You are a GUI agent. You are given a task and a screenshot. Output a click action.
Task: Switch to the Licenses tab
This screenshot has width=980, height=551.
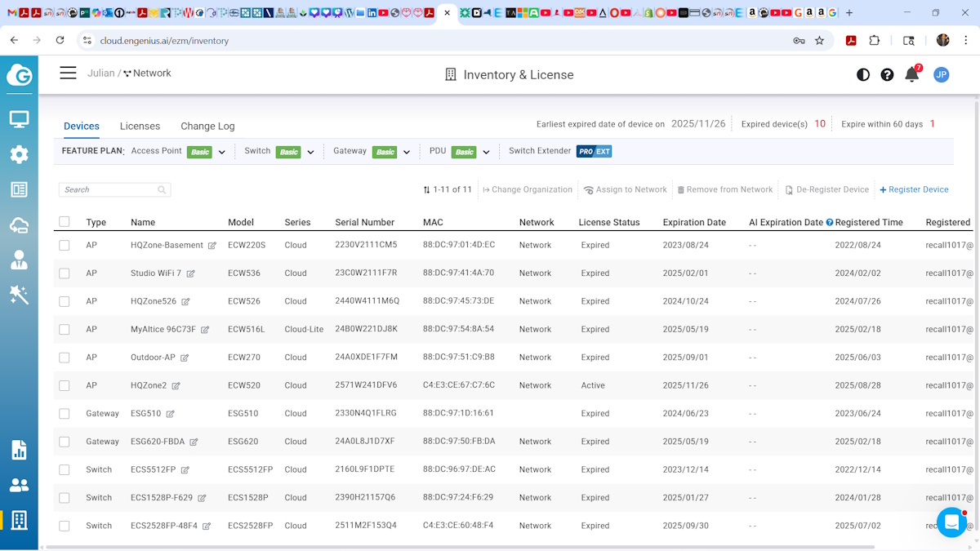click(140, 126)
